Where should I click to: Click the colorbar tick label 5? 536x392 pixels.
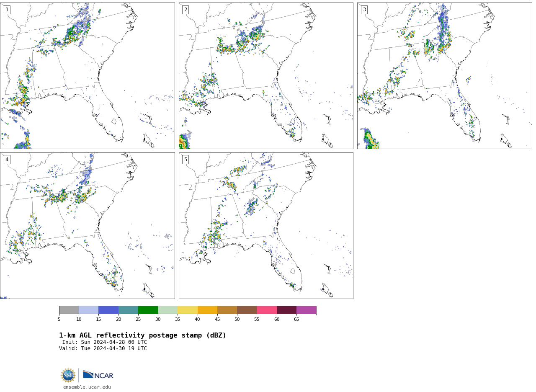[x=59, y=320]
